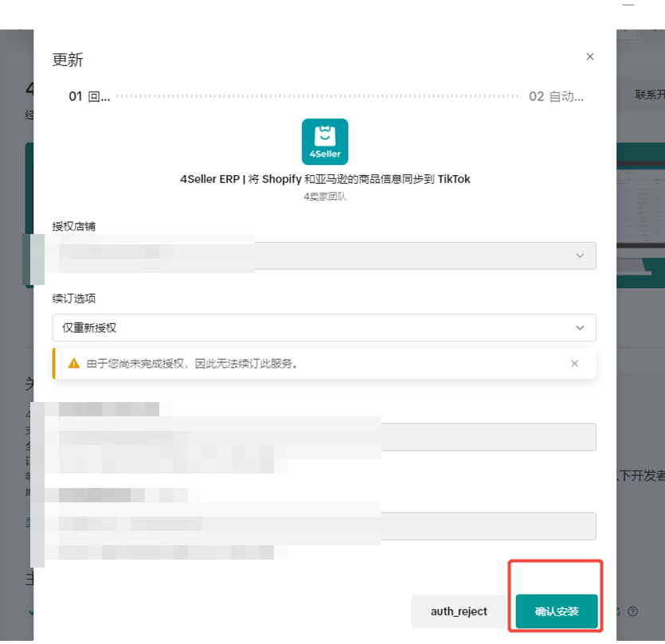Click the help question mark icon

[x=632, y=611]
